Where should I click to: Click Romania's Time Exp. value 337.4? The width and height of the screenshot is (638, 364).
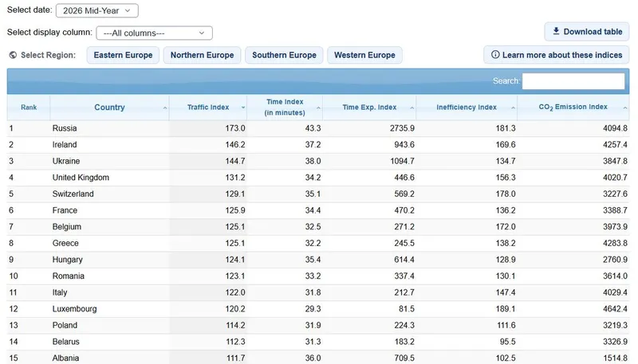pyautogui.click(x=404, y=276)
